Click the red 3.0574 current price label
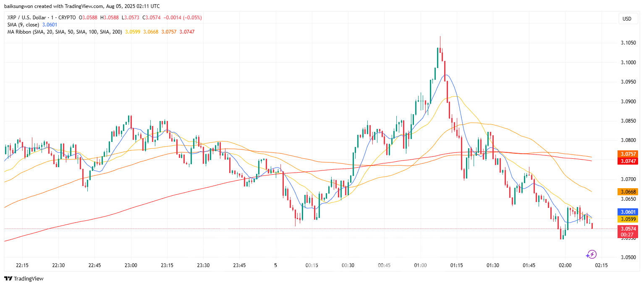 coord(627,229)
